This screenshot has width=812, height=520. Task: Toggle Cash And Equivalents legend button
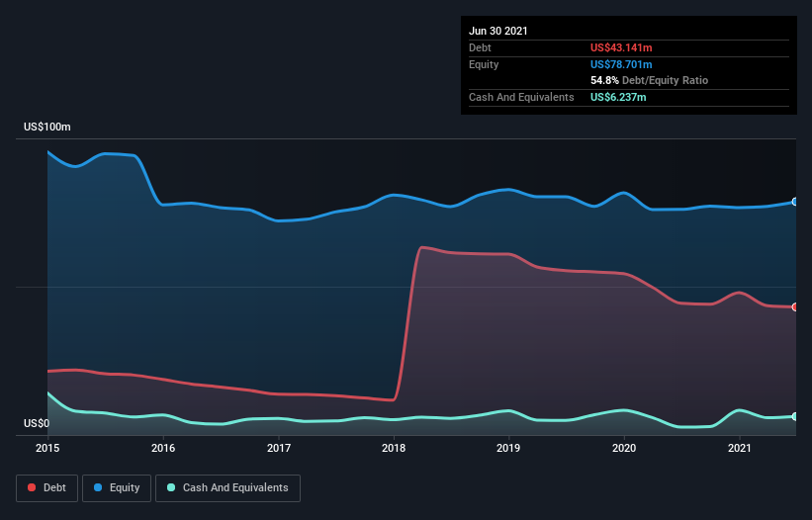pos(227,488)
